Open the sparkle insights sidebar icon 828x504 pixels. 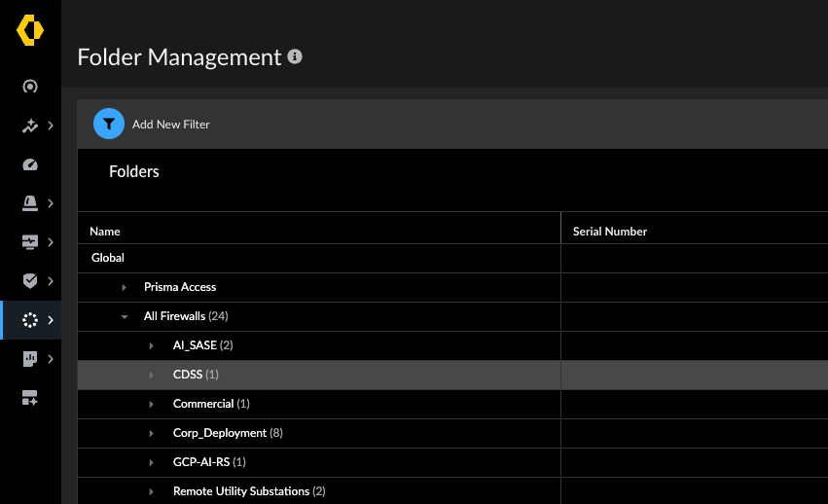coord(30,126)
